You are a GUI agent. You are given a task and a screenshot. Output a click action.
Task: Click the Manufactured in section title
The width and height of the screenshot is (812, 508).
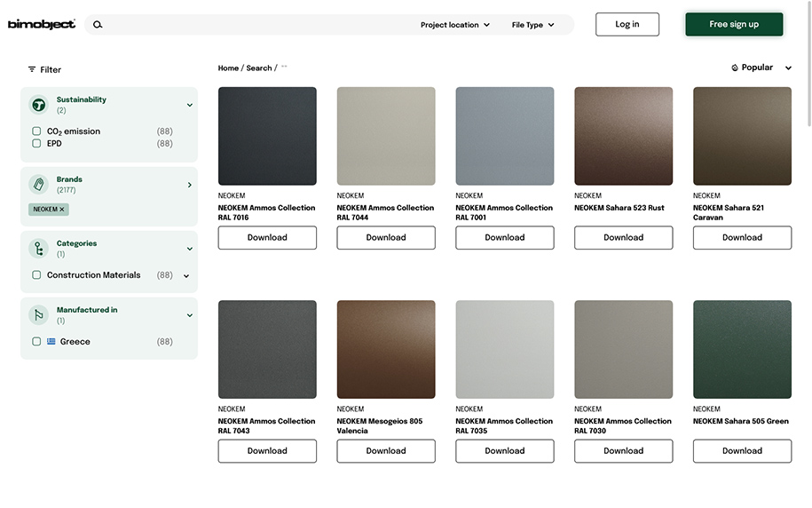click(x=87, y=310)
